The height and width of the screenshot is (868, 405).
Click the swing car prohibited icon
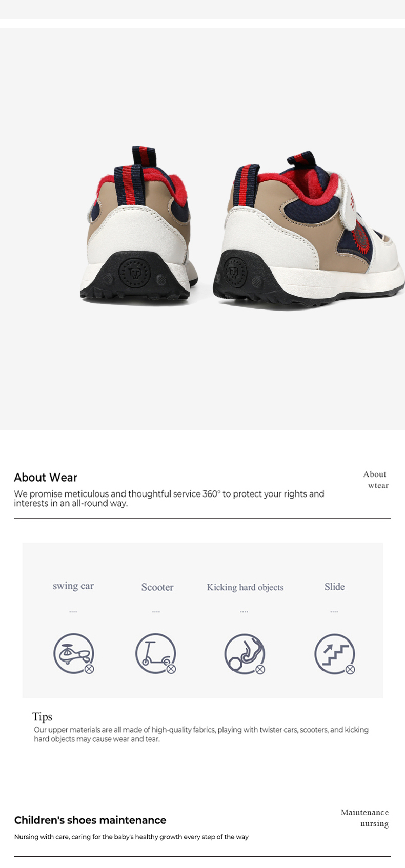[x=74, y=654]
